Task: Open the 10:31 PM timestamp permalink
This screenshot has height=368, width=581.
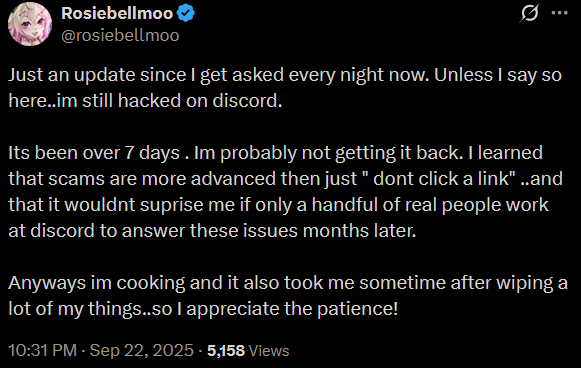Action: coord(43,350)
